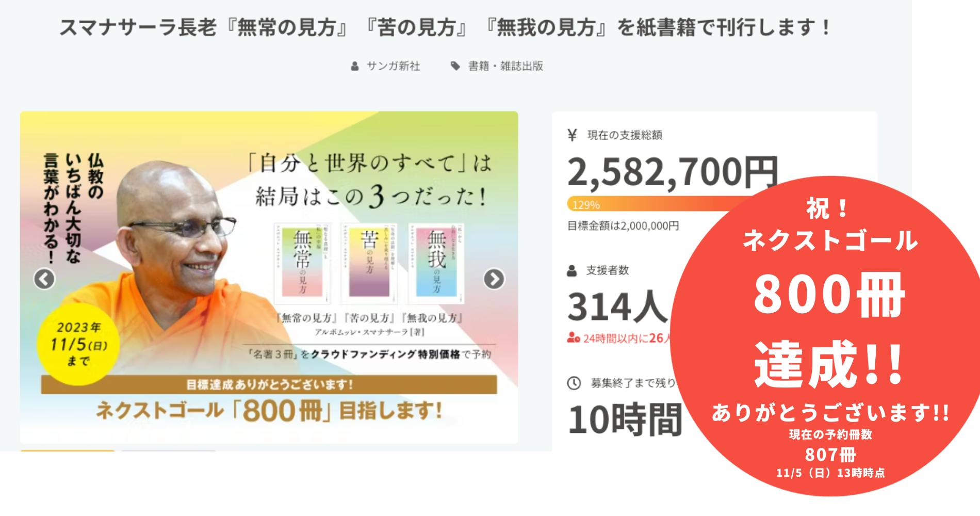
Task: Open the サンガ新社 project owner link
Action: pyautogui.click(x=393, y=66)
